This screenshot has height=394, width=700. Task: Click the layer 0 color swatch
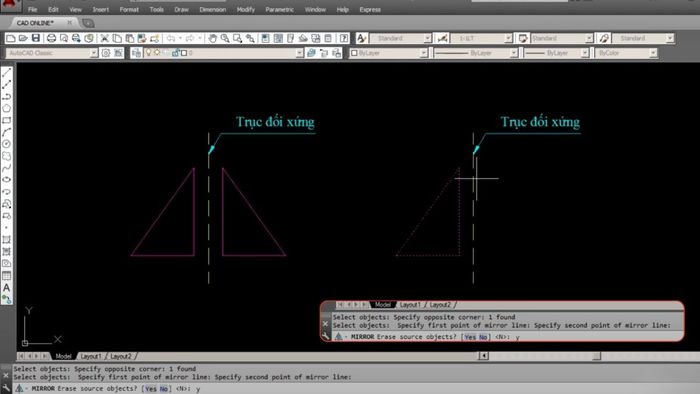point(184,53)
